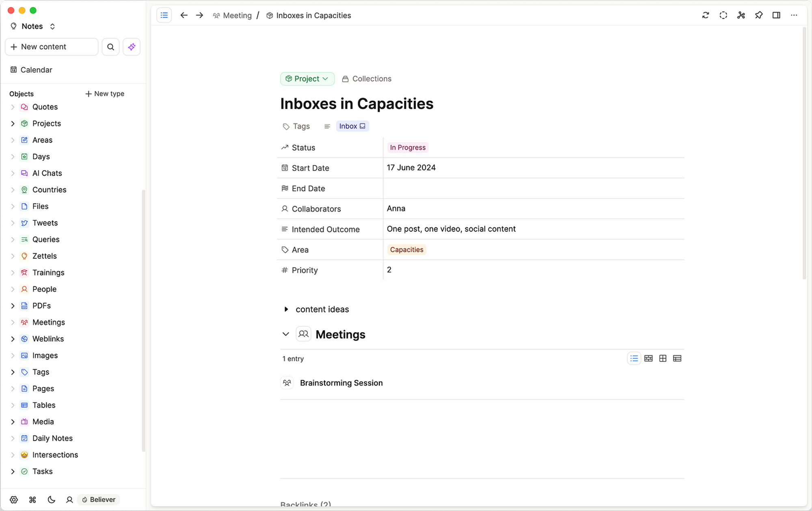Screen dimensions: 812x511
Task: Click the People icon in sidebar
Action: coord(24,289)
